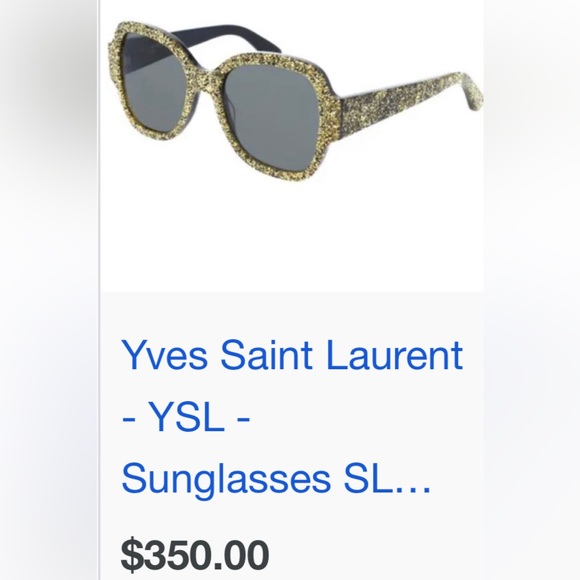Tap the "- YSL -" line of the title
Screen dimensions: 580x580
(x=186, y=418)
